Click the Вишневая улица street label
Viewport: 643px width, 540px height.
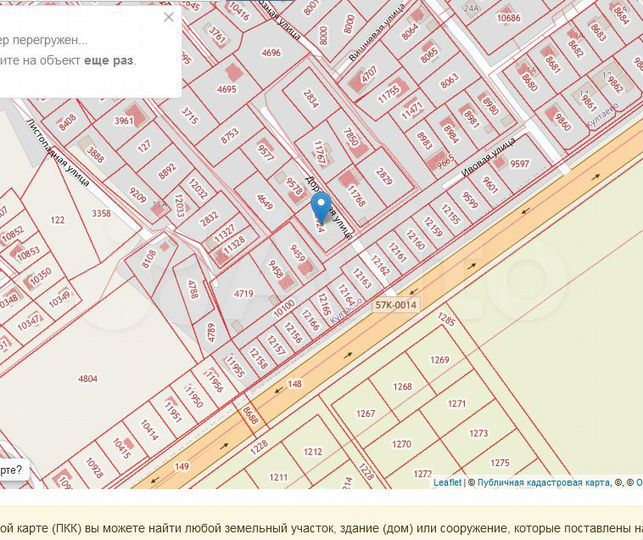click(377, 32)
